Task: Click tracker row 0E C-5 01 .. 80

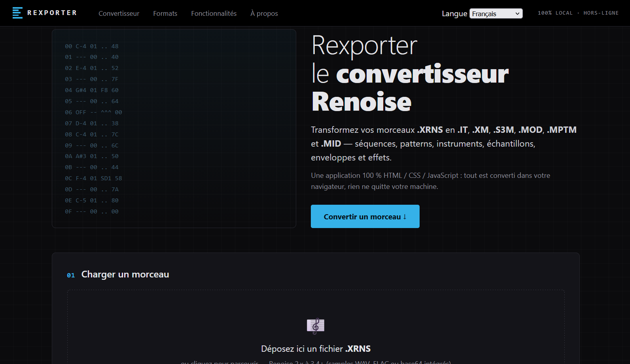Action: [92, 200]
